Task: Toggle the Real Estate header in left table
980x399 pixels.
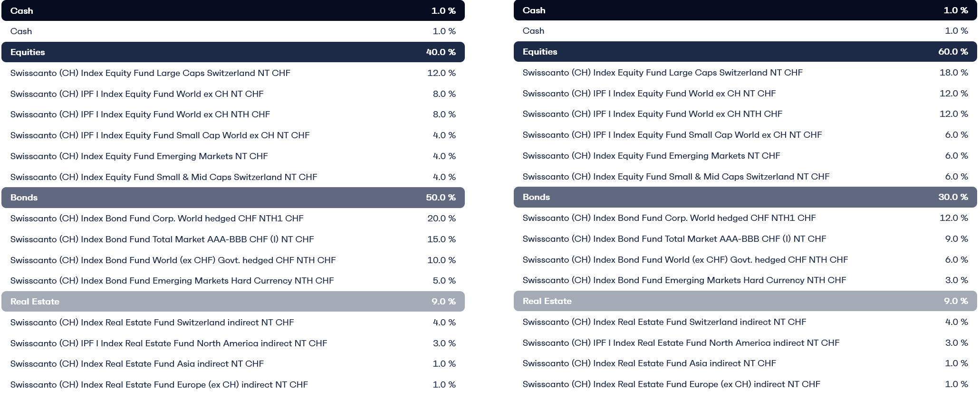Action: (x=233, y=302)
